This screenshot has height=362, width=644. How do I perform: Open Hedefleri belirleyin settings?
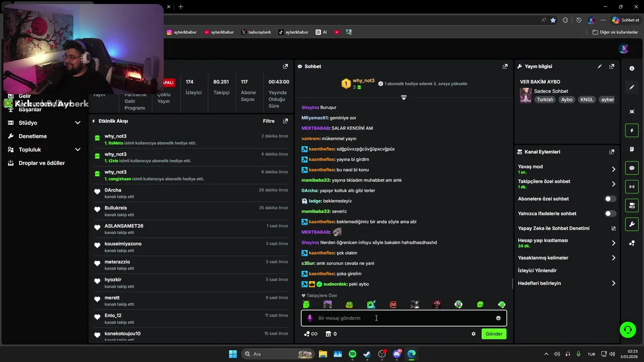pyautogui.click(x=613, y=284)
